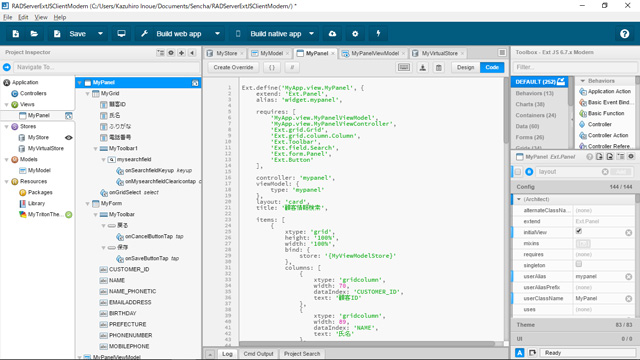Viewport: 640px width, 360px height.
Task: Click the clipboard icon in editor toolbar
Action: 439,67
